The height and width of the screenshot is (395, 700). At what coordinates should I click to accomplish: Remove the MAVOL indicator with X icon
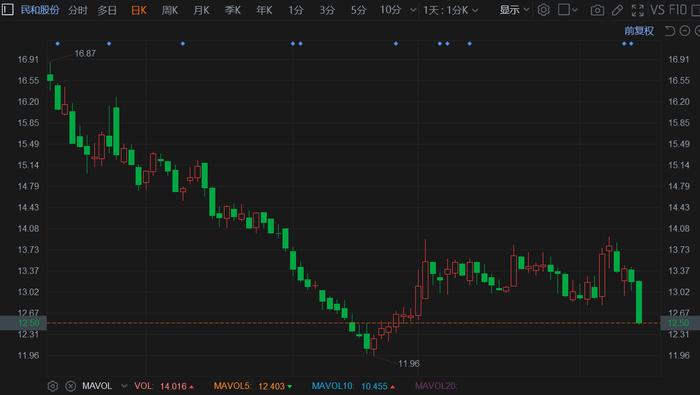click(x=71, y=386)
